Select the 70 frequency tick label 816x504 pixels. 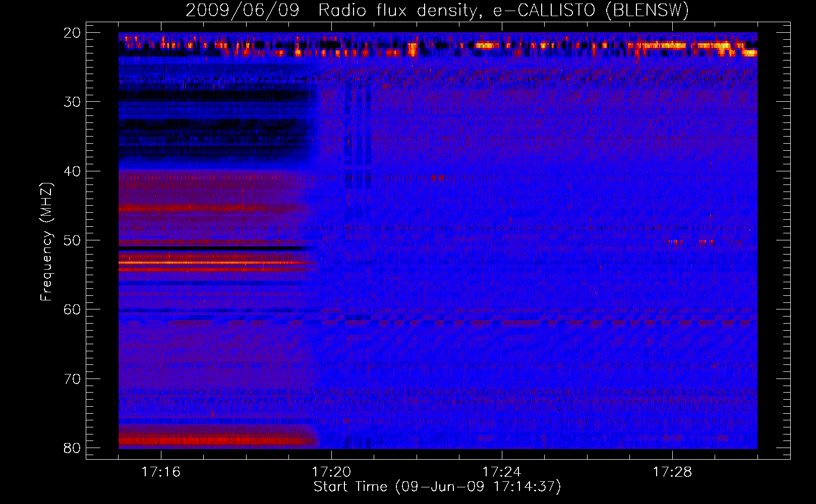pyautogui.click(x=73, y=379)
